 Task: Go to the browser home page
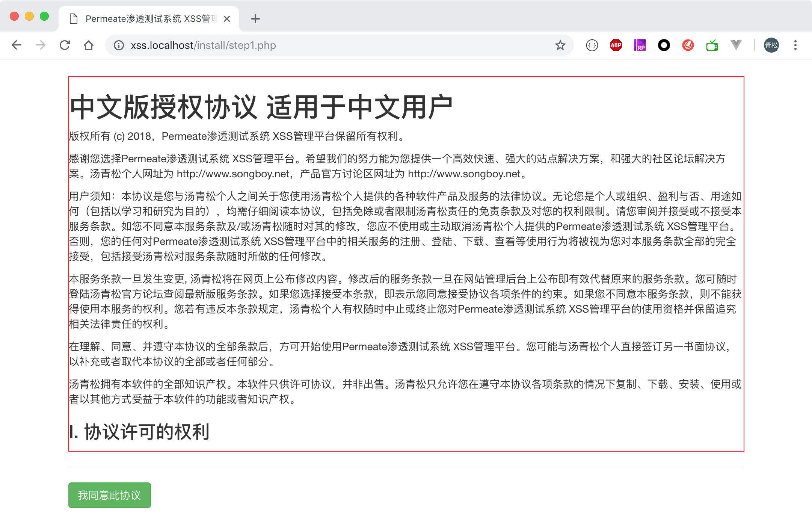point(89,45)
